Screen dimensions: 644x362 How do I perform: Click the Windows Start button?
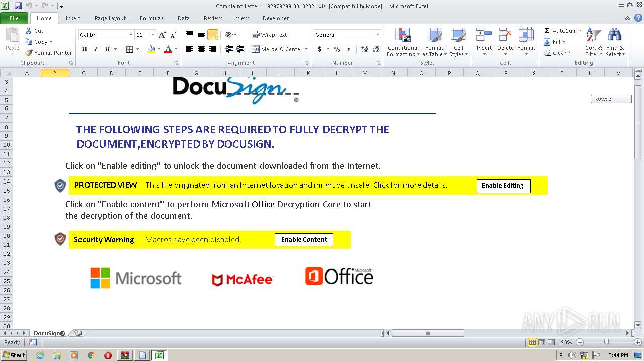click(x=14, y=355)
